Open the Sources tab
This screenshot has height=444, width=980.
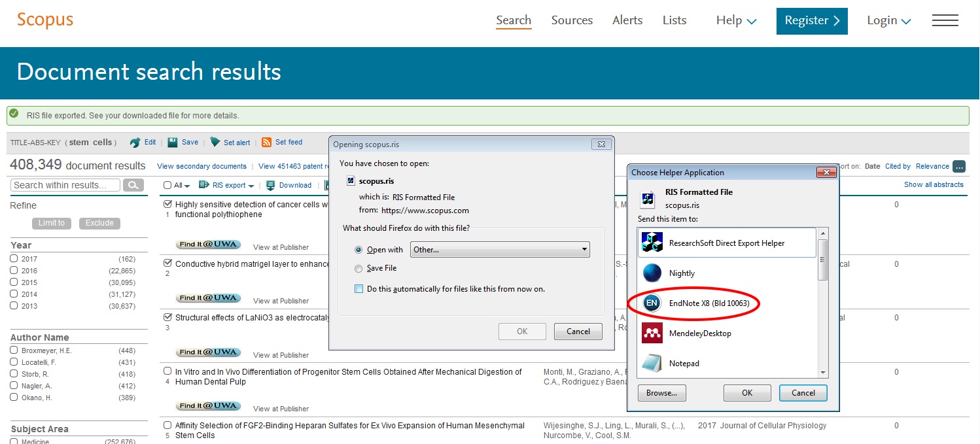(572, 20)
